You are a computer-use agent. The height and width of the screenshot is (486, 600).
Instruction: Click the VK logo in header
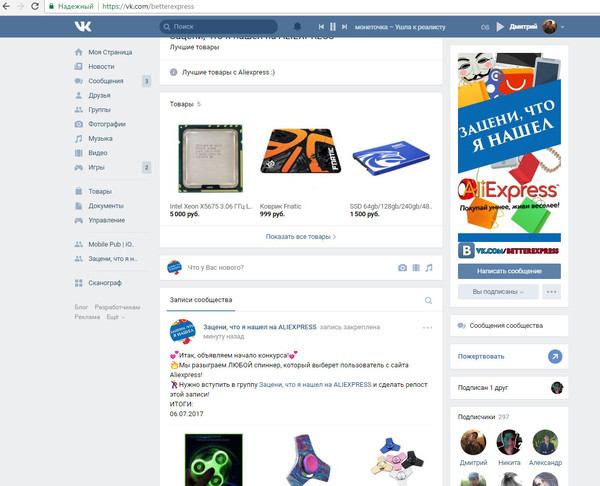click(83, 27)
